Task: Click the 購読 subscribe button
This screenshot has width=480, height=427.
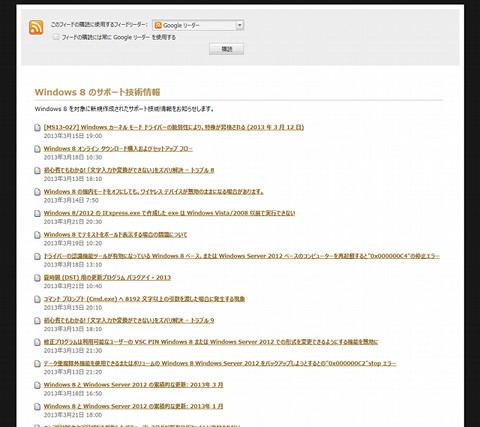Action: coord(226,49)
